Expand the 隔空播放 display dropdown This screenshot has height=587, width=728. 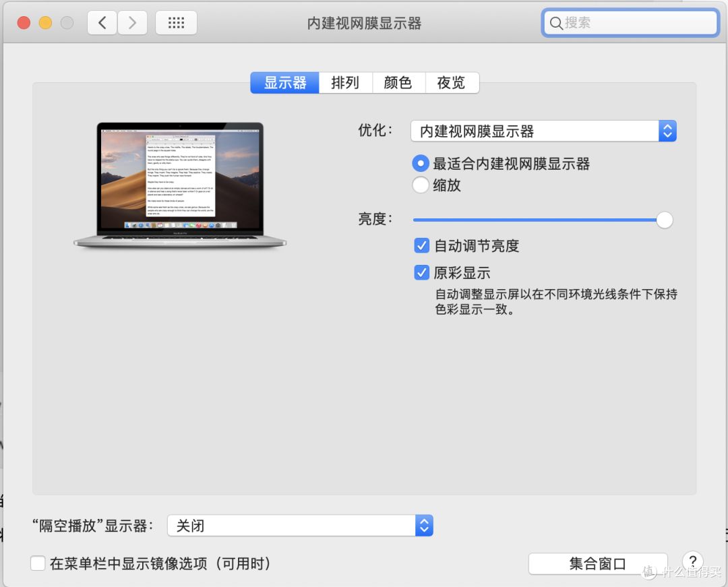299,526
